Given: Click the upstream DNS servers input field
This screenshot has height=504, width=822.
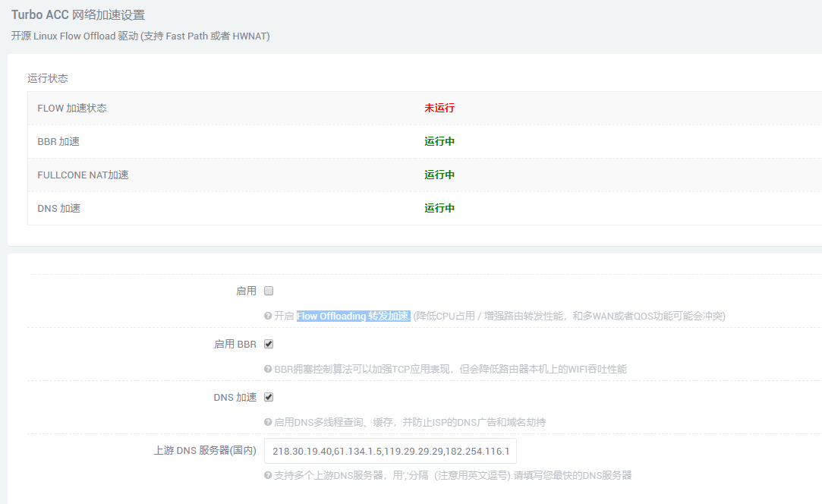Looking at the screenshot, I should tap(389, 450).
